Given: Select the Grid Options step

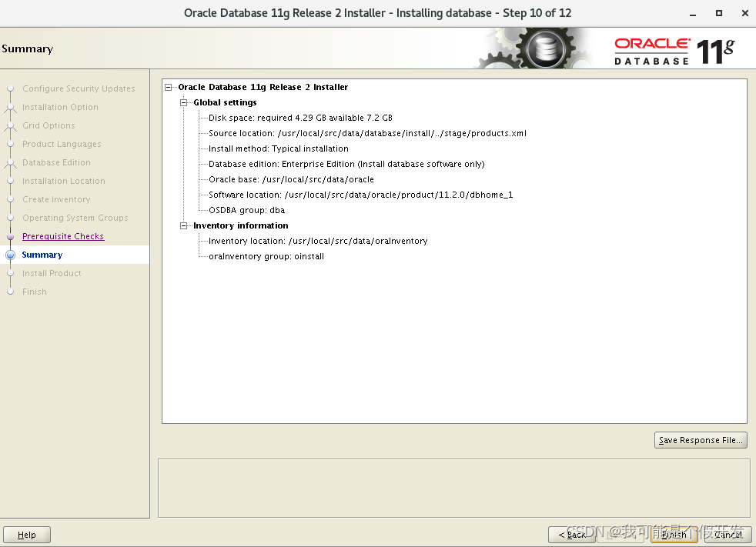Looking at the screenshot, I should pyautogui.click(x=49, y=125).
